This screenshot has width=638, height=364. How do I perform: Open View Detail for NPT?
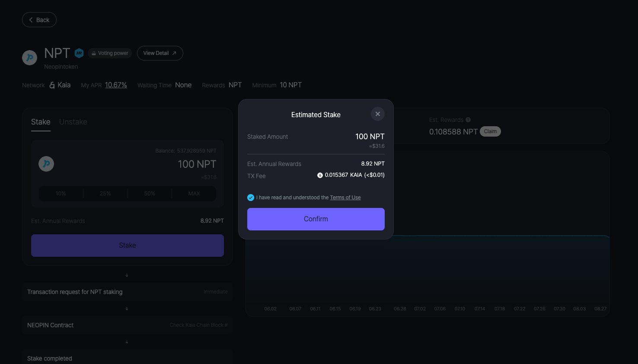[x=160, y=53]
